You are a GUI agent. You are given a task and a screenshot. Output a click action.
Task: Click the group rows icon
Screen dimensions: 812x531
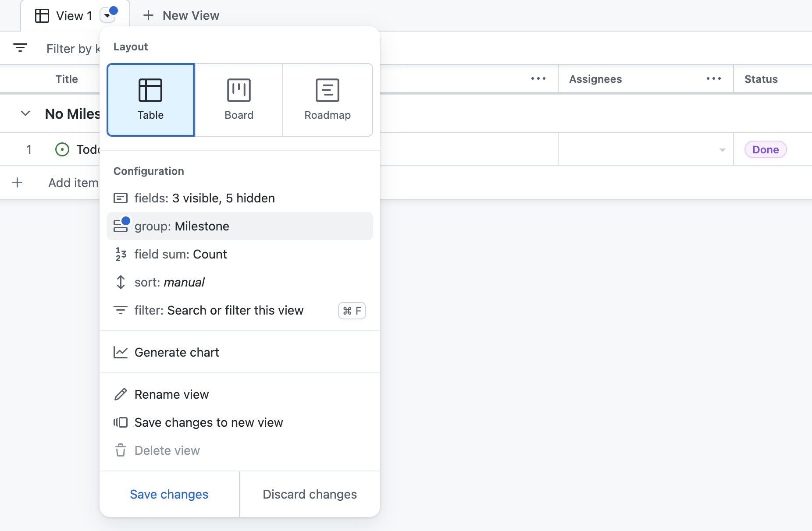[x=121, y=226]
